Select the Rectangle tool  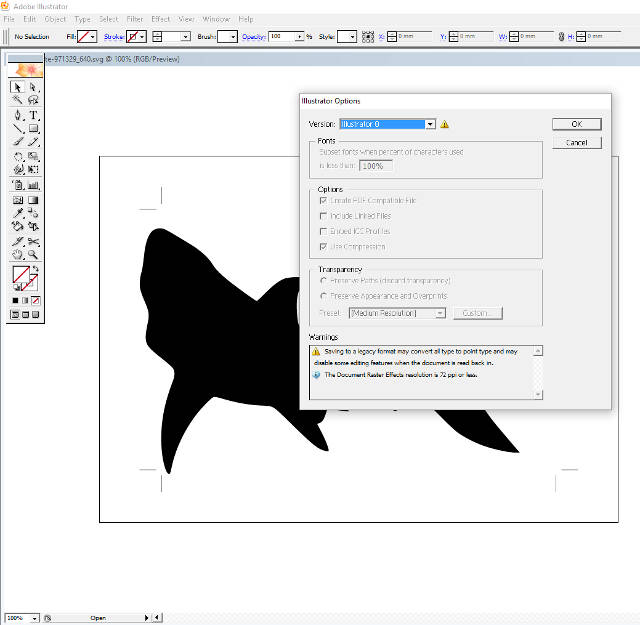[33, 129]
